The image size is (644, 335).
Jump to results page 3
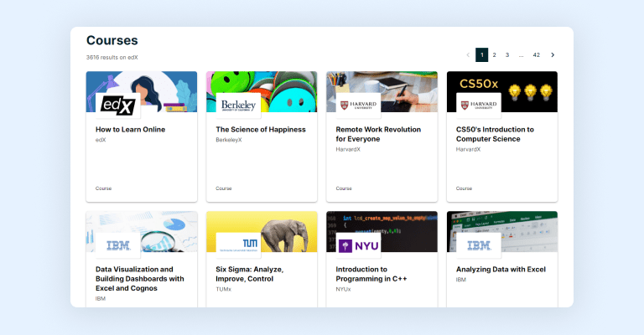507,55
